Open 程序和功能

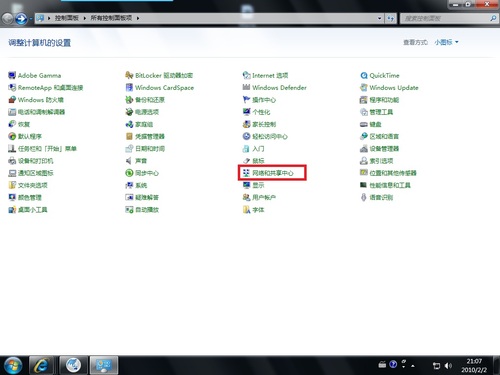point(379,100)
